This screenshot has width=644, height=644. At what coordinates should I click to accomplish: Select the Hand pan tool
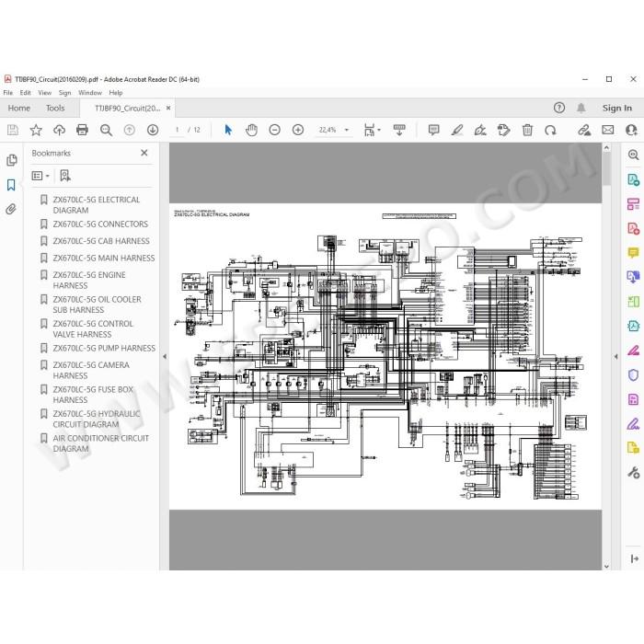pyautogui.click(x=251, y=131)
